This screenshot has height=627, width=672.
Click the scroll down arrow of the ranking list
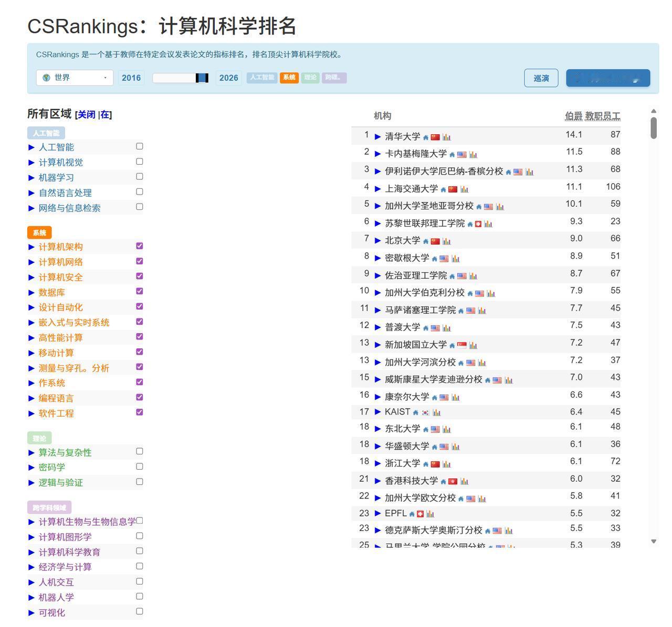654,541
